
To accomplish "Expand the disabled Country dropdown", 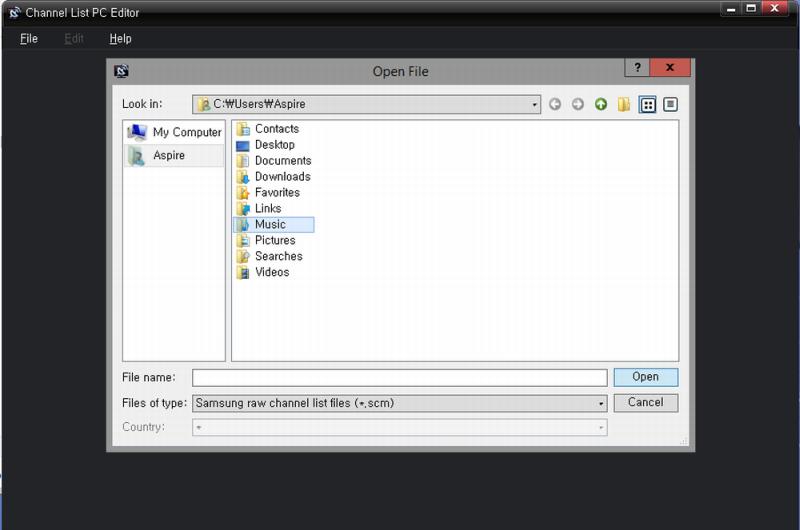I will (x=601, y=427).
